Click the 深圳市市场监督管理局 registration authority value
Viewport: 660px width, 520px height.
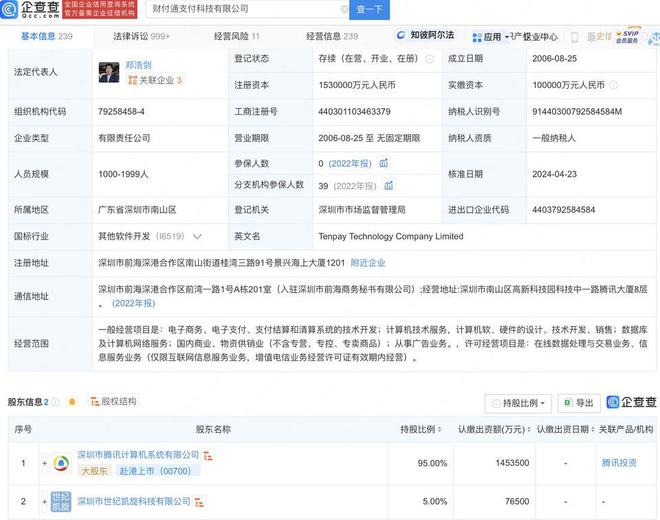click(x=362, y=210)
